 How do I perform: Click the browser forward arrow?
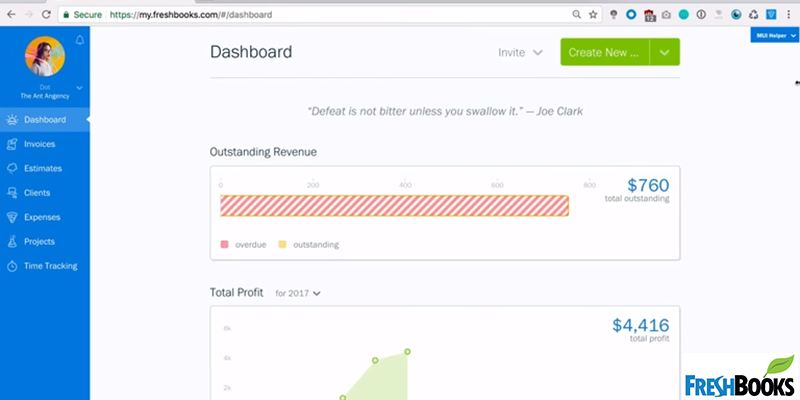pos(29,15)
